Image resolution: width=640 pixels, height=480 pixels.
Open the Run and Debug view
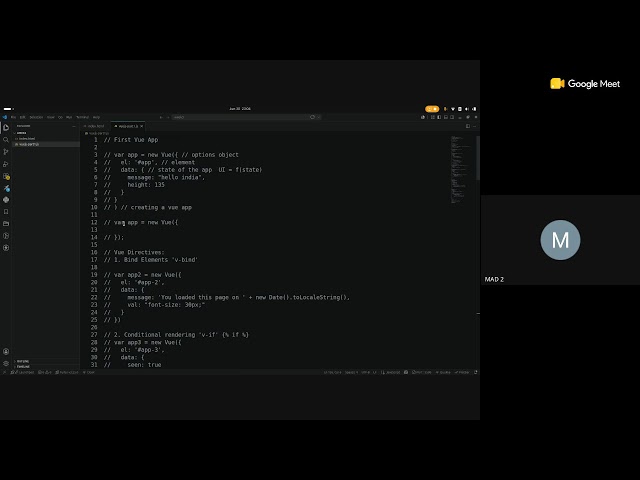point(6,164)
